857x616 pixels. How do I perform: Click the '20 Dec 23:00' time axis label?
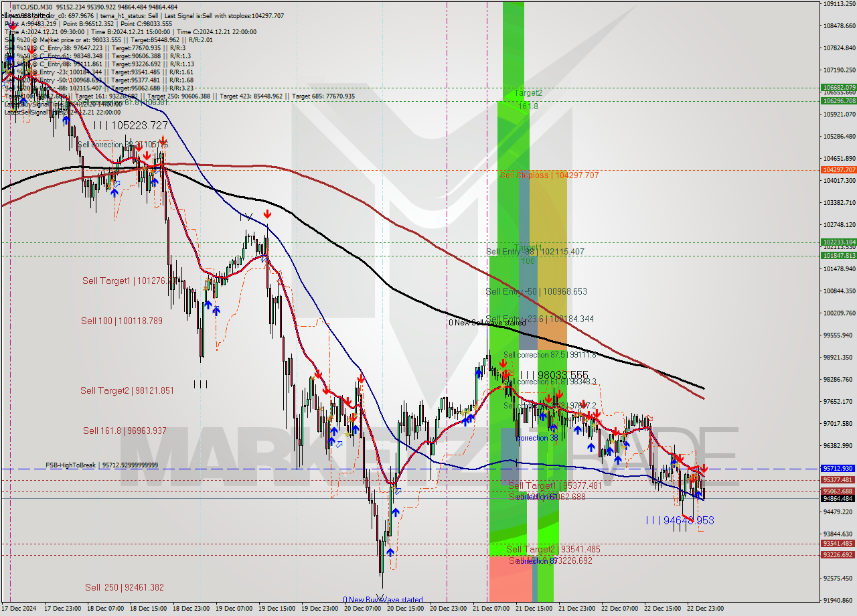(x=449, y=609)
